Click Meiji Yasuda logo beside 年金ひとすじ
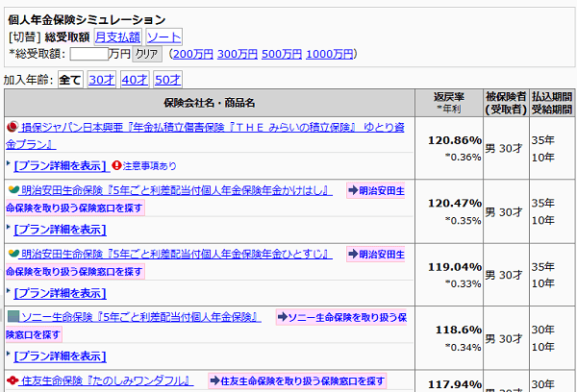Viewport: 577px width, 392px height. 13,254
